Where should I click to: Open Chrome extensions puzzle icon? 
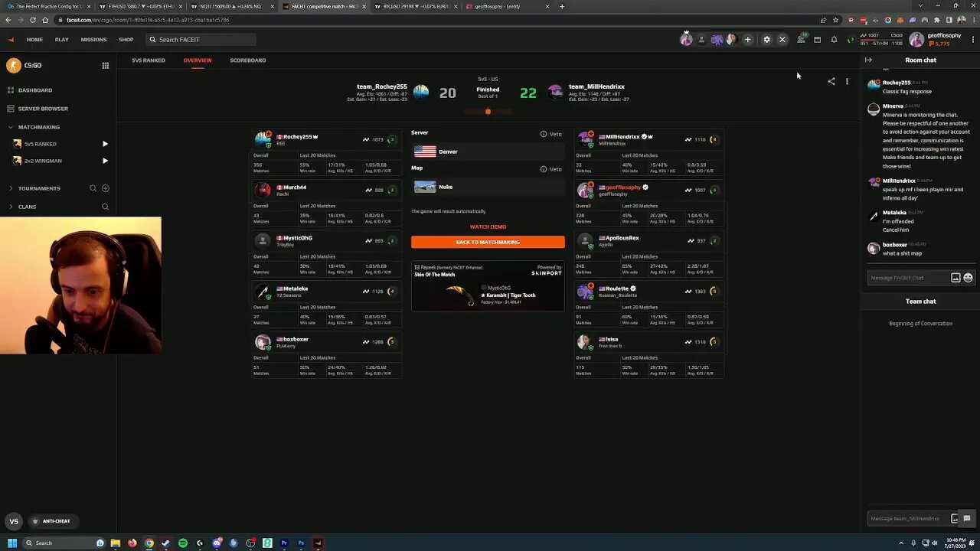point(937,20)
